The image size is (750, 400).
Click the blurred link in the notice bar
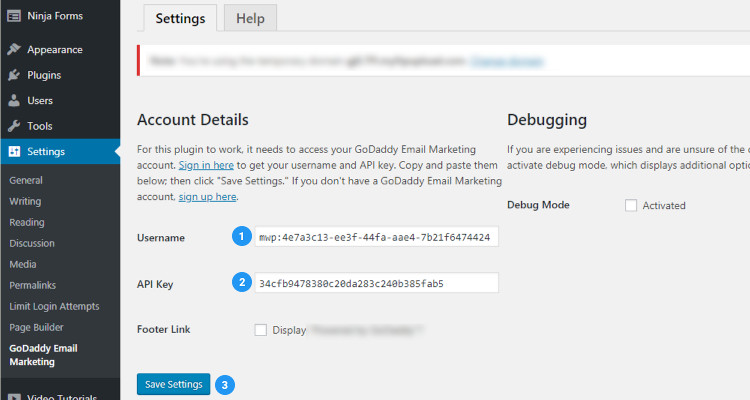click(507, 61)
